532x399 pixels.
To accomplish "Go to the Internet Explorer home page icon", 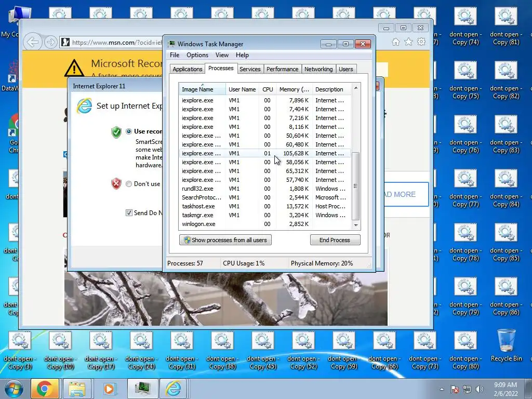I will [x=395, y=42].
